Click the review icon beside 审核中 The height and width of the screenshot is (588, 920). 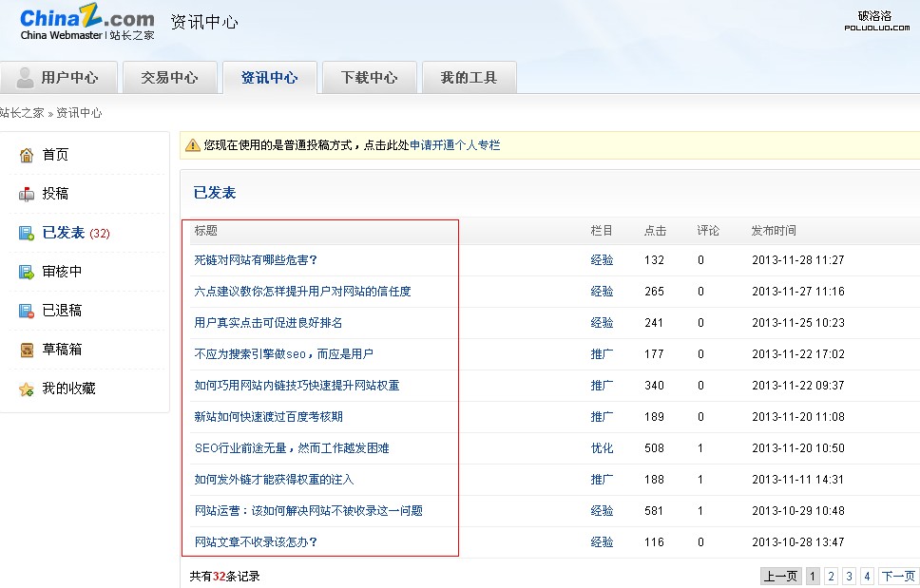pyautogui.click(x=27, y=272)
